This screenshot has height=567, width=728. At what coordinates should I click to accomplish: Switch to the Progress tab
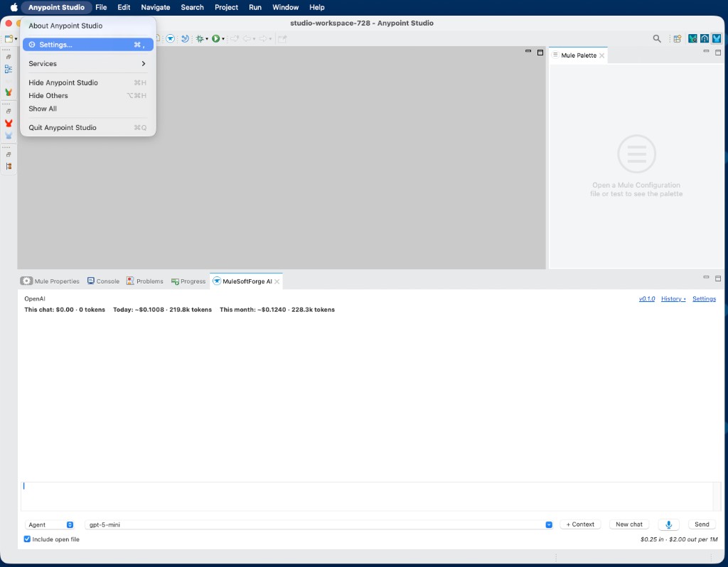pos(188,281)
